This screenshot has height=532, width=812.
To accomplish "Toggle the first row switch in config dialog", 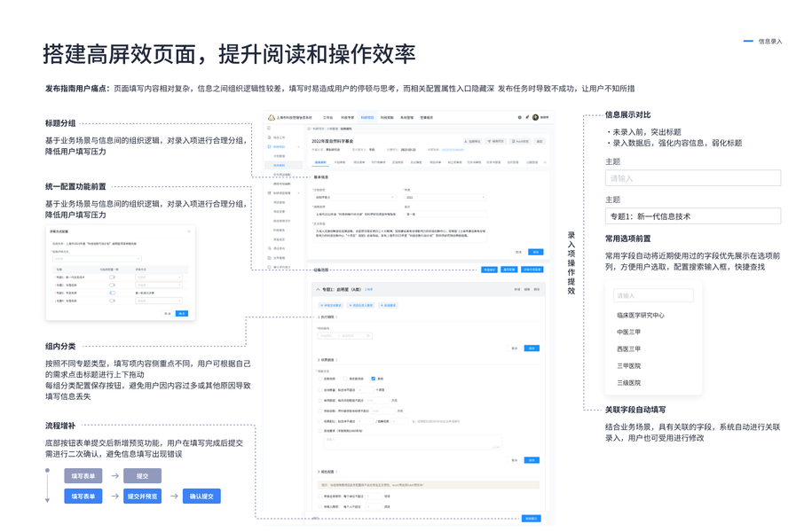I will [113, 278].
